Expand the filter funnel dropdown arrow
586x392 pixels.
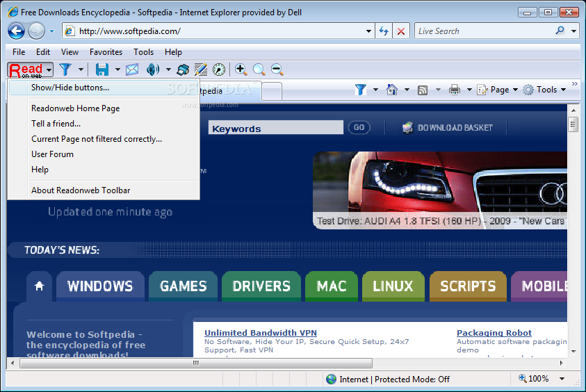point(81,70)
